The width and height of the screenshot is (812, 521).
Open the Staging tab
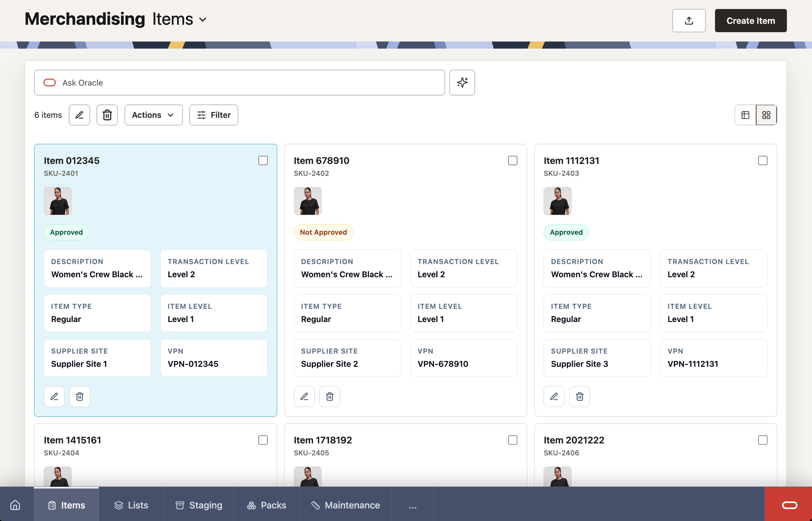pyautogui.click(x=199, y=505)
